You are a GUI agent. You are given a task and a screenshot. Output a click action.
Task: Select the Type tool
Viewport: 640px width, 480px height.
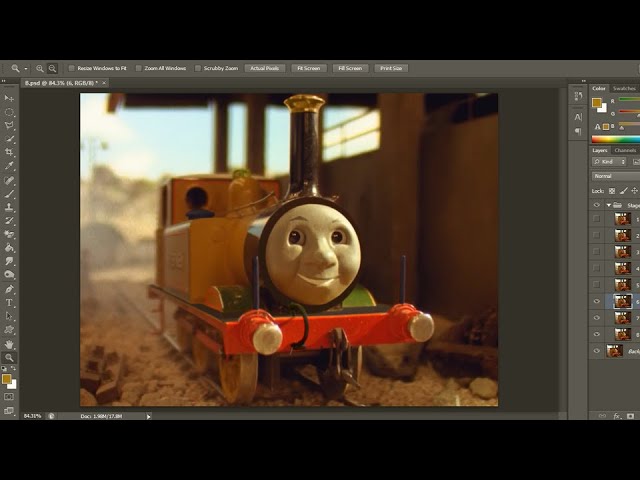[9, 302]
